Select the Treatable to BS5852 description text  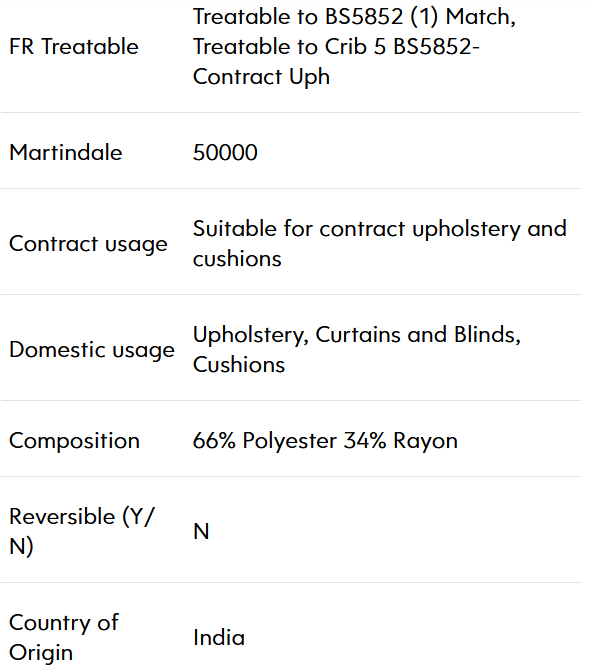[x=354, y=46]
